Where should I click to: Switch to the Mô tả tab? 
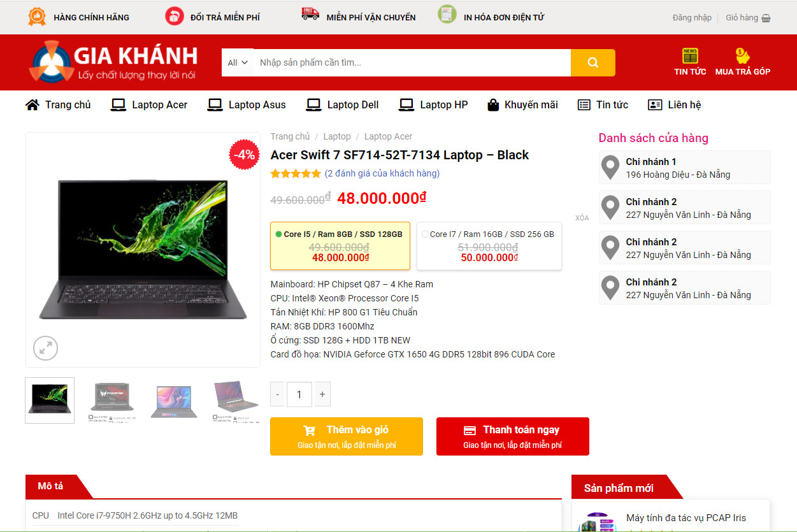[x=51, y=486]
